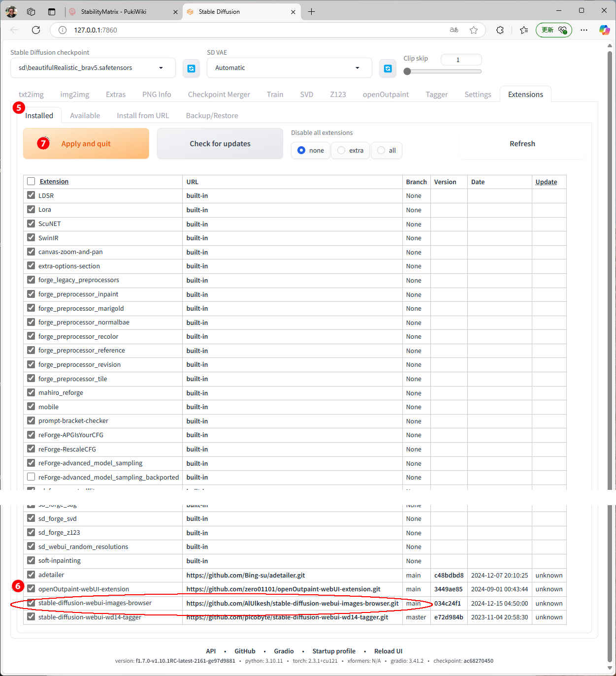The height and width of the screenshot is (676, 616).
Task: Click the SD VAE refresh icon
Action: coord(388,68)
